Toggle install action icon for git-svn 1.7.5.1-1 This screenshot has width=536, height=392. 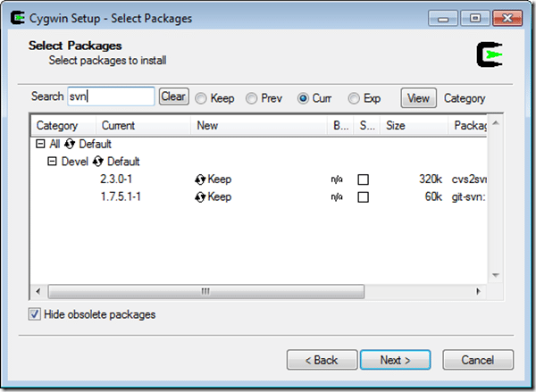coord(200,197)
